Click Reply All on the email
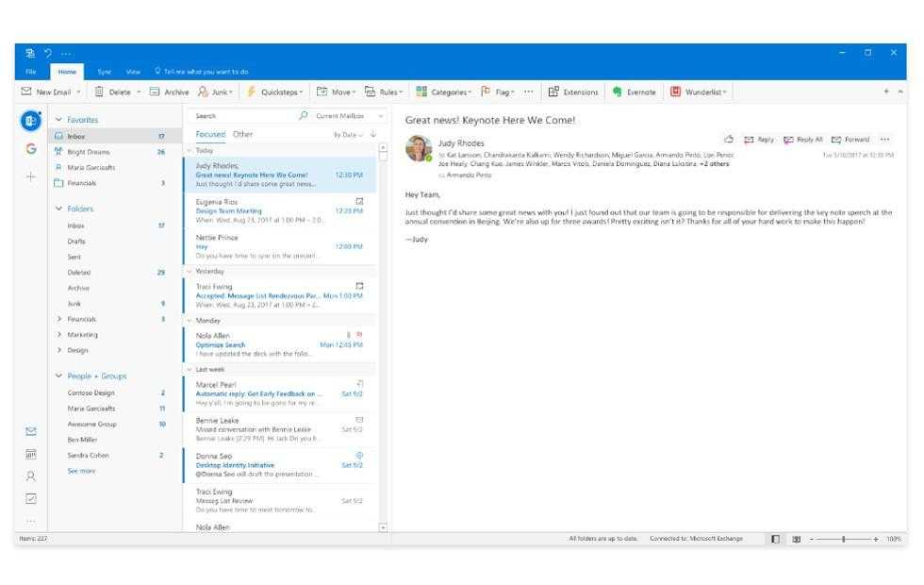924x585 pixels. point(802,140)
